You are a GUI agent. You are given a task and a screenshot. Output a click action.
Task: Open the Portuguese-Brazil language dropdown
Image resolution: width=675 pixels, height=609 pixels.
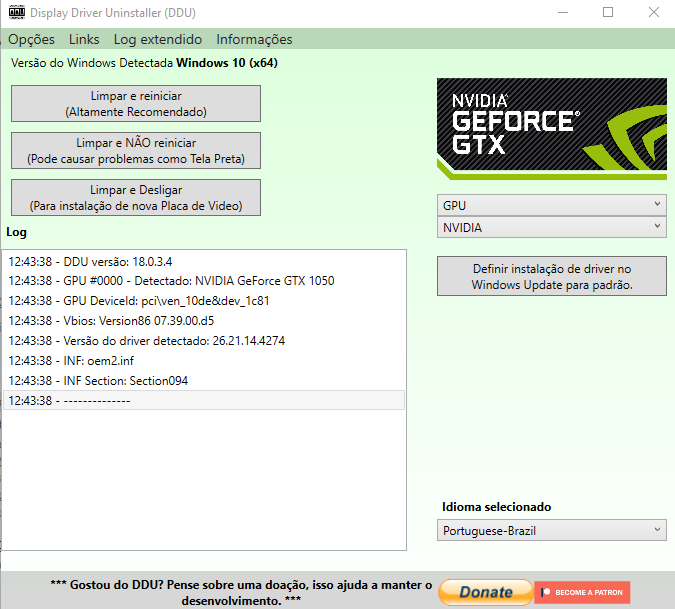pos(551,530)
